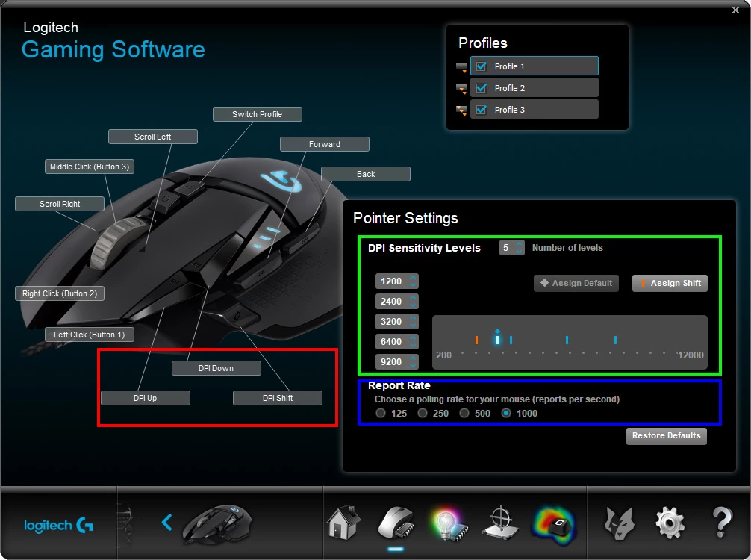Click the 6400 DPI marker on slider
The image size is (751, 560).
coord(567,340)
